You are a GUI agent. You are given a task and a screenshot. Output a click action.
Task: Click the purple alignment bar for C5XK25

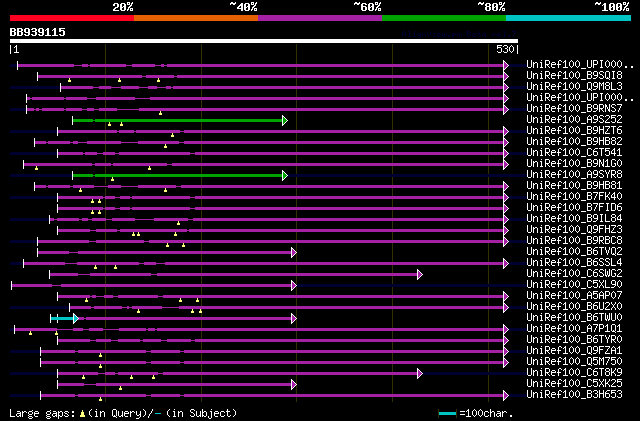[x=177, y=385]
